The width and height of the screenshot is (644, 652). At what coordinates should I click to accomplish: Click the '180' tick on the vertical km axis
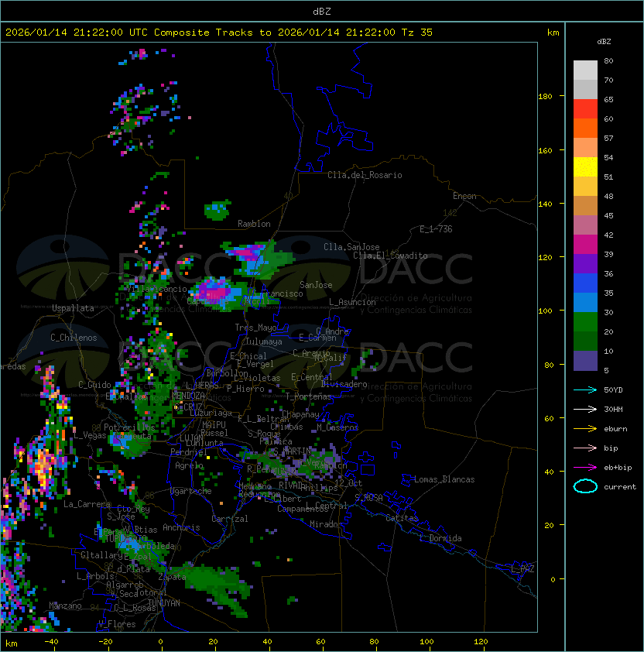pos(545,97)
